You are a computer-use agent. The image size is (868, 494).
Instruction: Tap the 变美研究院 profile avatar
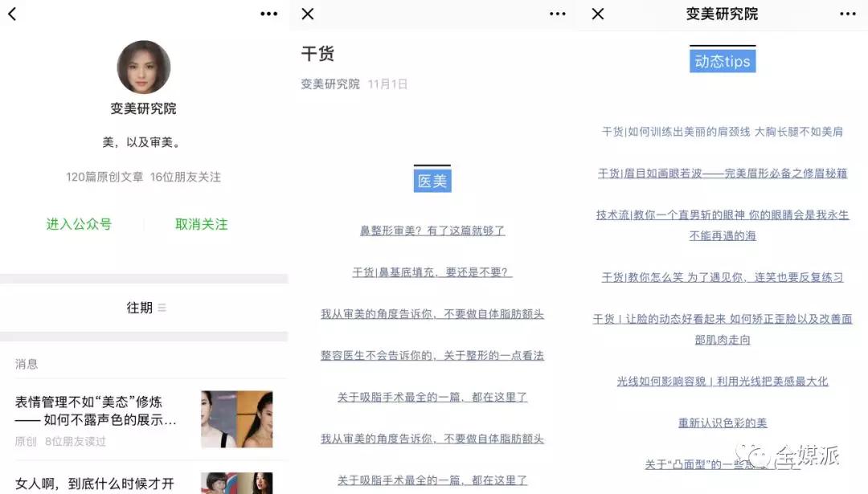coord(144,67)
